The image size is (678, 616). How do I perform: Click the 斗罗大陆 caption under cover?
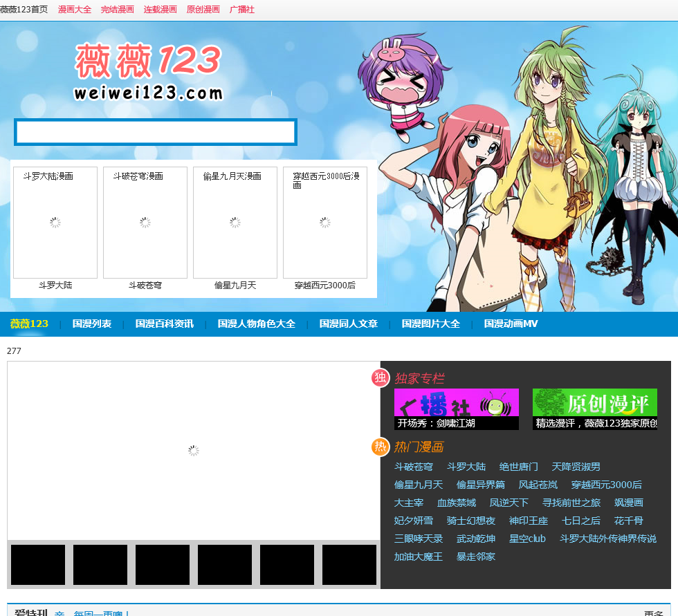[55, 285]
